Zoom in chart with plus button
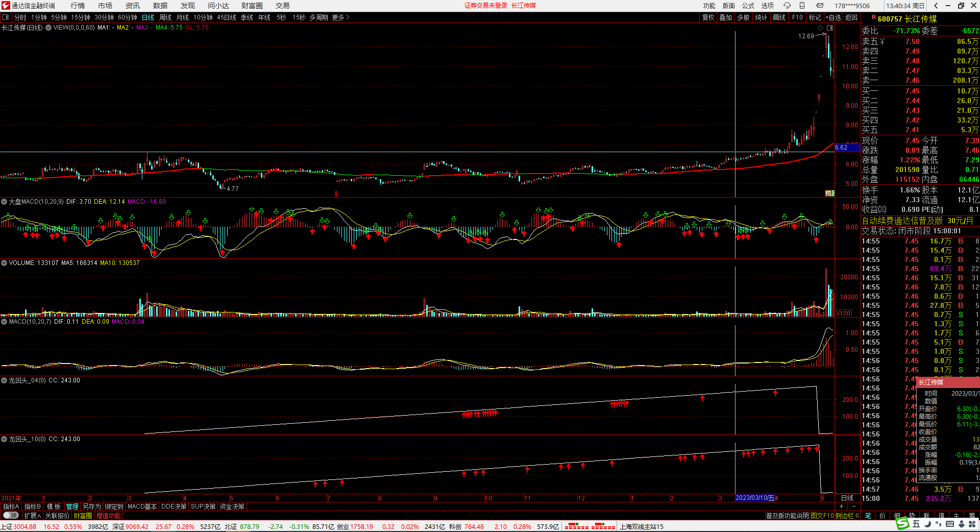The height and width of the screenshot is (532, 980). click(841, 506)
